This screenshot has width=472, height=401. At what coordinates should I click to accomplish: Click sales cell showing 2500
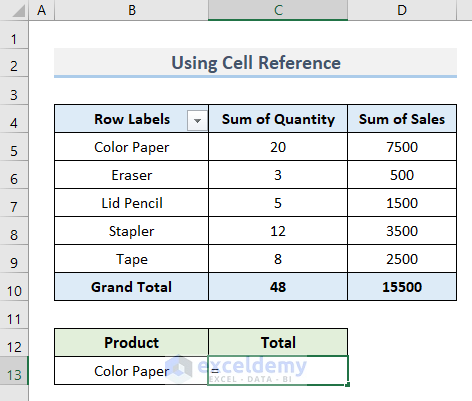[402, 259]
